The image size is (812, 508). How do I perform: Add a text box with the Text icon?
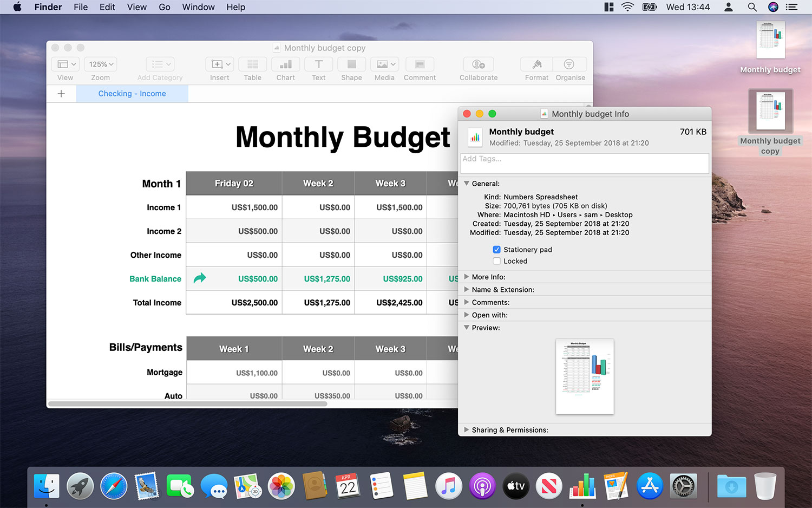point(318,64)
